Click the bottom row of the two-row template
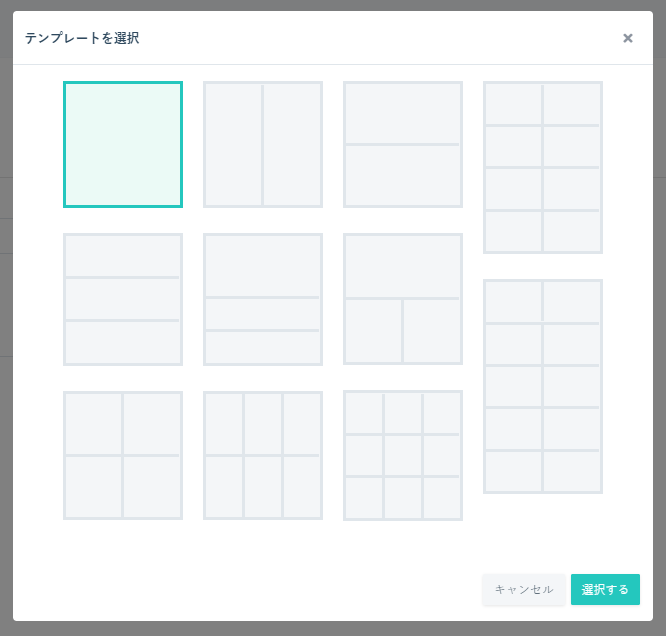 [x=403, y=175]
